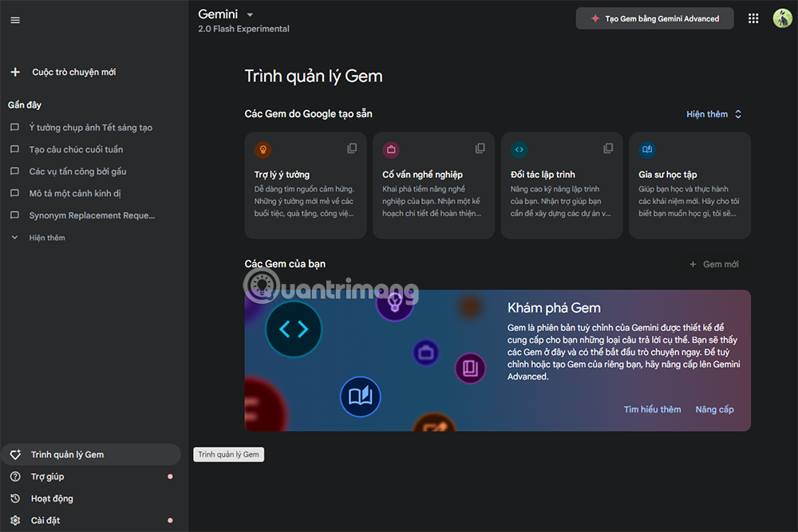Click the Cài đặt label in the sidebar
798x532 pixels.
click(45, 520)
